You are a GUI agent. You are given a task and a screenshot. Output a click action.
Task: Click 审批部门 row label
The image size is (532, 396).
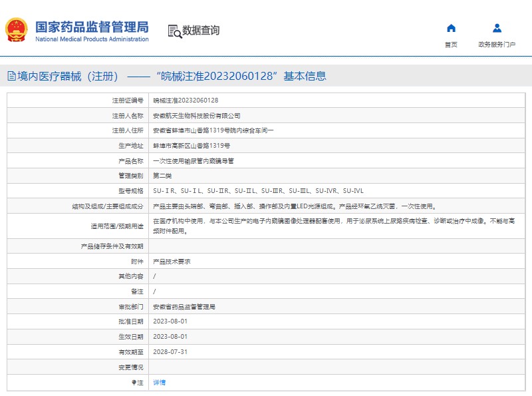131,307
